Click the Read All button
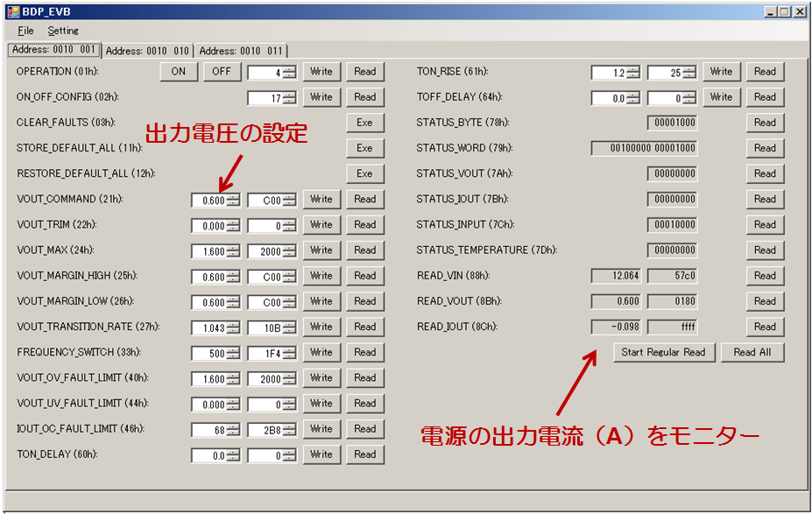The image size is (812, 514). click(752, 352)
